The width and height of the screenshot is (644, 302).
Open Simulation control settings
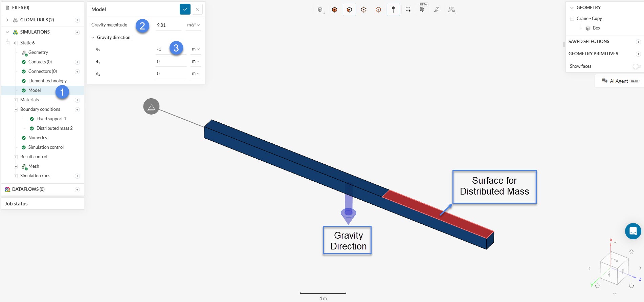46,147
